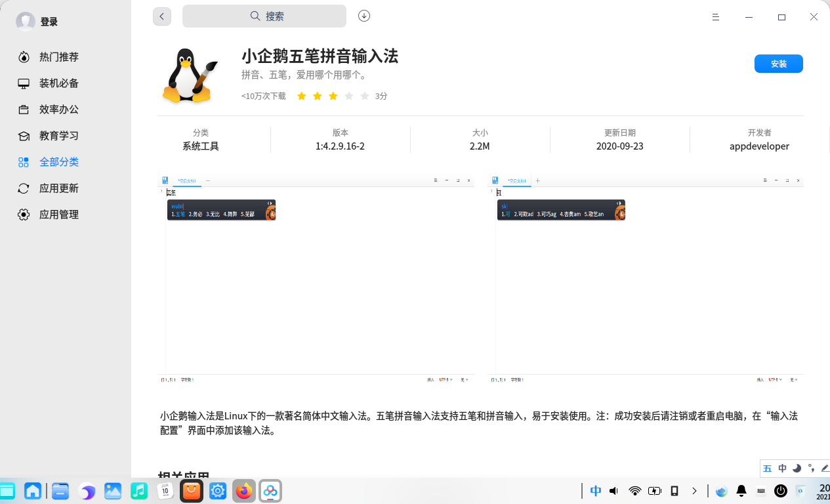830x504 pixels.
Task: Toggle 中 Chinese/English on floating input bar
Action: pos(782,469)
